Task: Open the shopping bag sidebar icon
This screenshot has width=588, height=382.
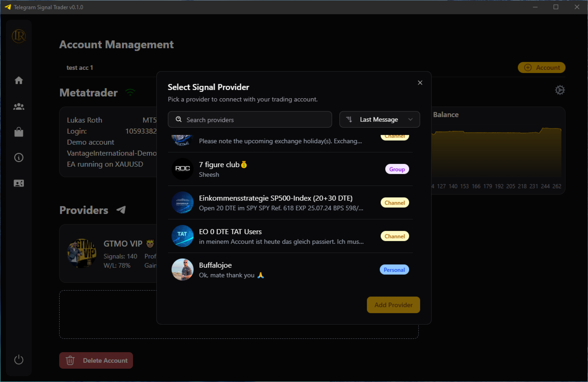Action: click(19, 132)
